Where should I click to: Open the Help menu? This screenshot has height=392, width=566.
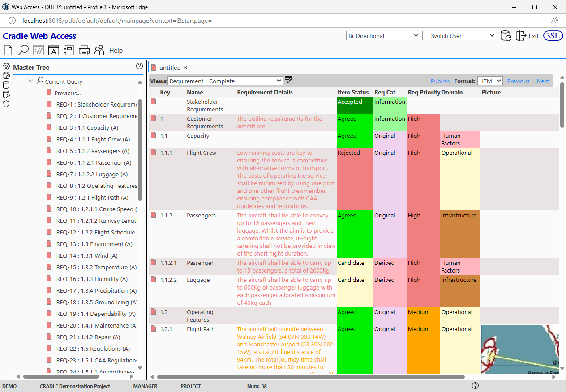click(116, 51)
